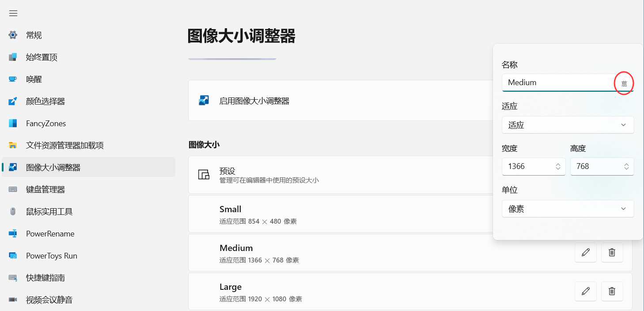Switch to the 常规 settings page
Image resolution: width=644 pixels, height=311 pixels.
(x=33, y=35)
